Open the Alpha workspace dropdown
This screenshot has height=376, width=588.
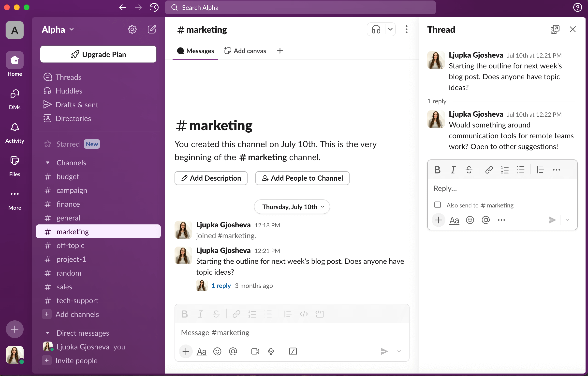pos(58,30)
